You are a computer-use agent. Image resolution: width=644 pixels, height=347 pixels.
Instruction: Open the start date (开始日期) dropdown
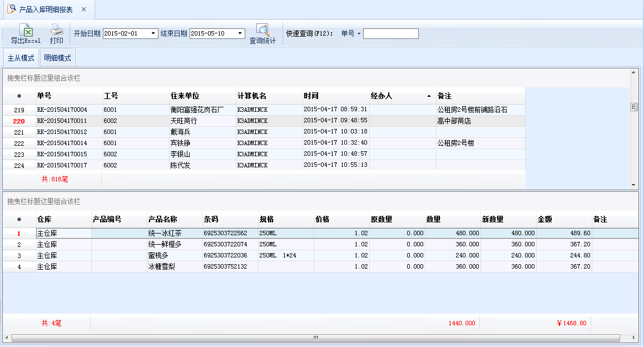(154, 33)
